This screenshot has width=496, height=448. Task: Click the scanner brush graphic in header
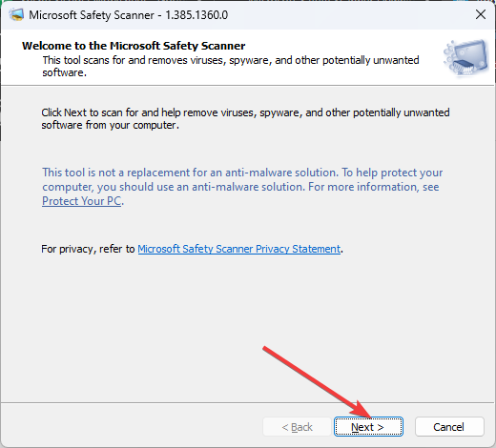pyautogui.click(x=466, y=58)
